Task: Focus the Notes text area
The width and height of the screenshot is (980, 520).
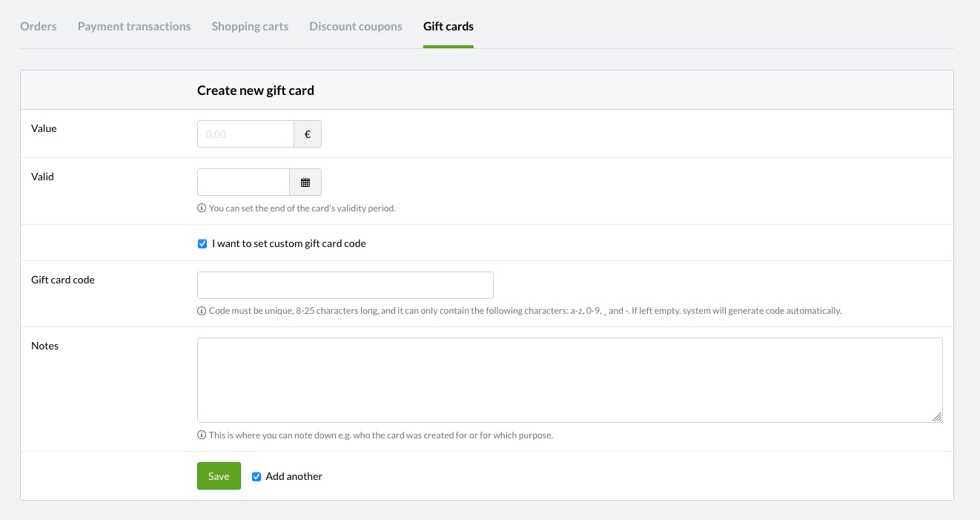Action: 569,380
